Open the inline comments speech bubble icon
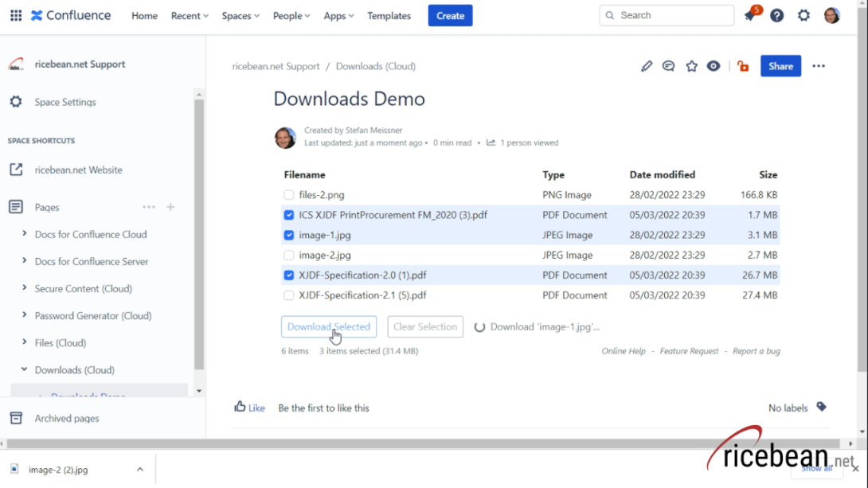 tap(669, 66)
